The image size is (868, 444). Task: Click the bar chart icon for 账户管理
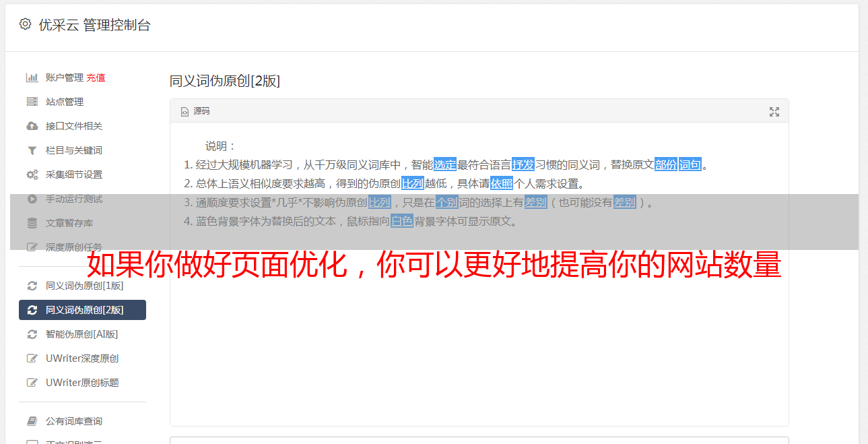(32, 77)
